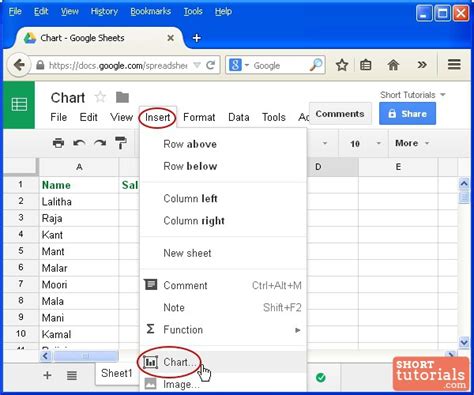The height and width of the screenshot is (395, 474).
Task: Click the address bar URL
Action: 118,65
